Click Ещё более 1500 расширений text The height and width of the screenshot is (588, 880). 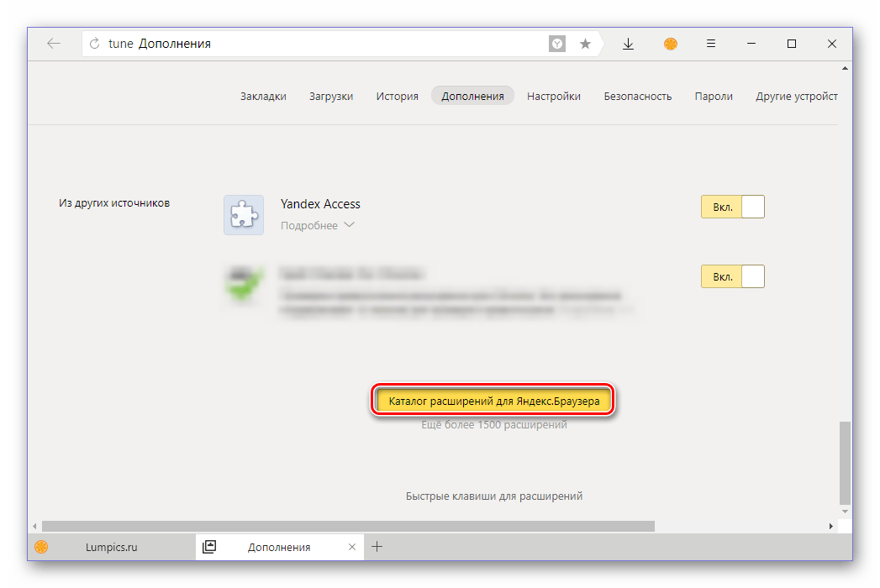(x=494, y=425)
